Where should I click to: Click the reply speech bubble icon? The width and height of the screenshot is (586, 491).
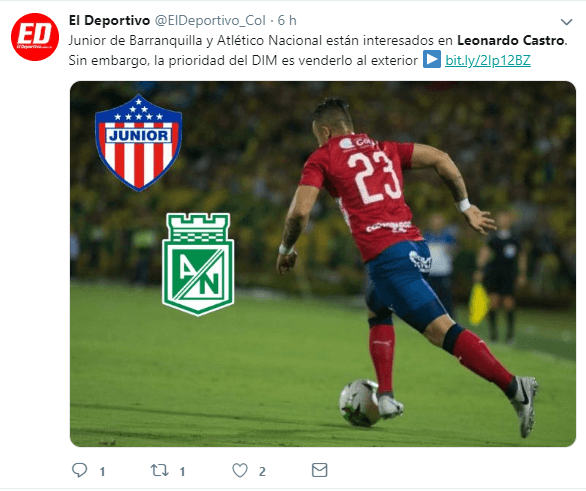[x=79, y=470]
